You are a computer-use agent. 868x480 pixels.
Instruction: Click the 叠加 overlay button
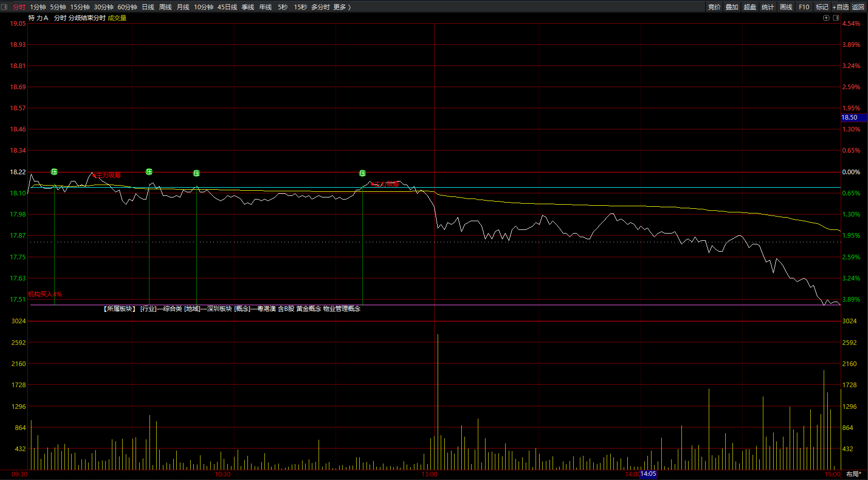pyautogui.click(x=732, y=7)
